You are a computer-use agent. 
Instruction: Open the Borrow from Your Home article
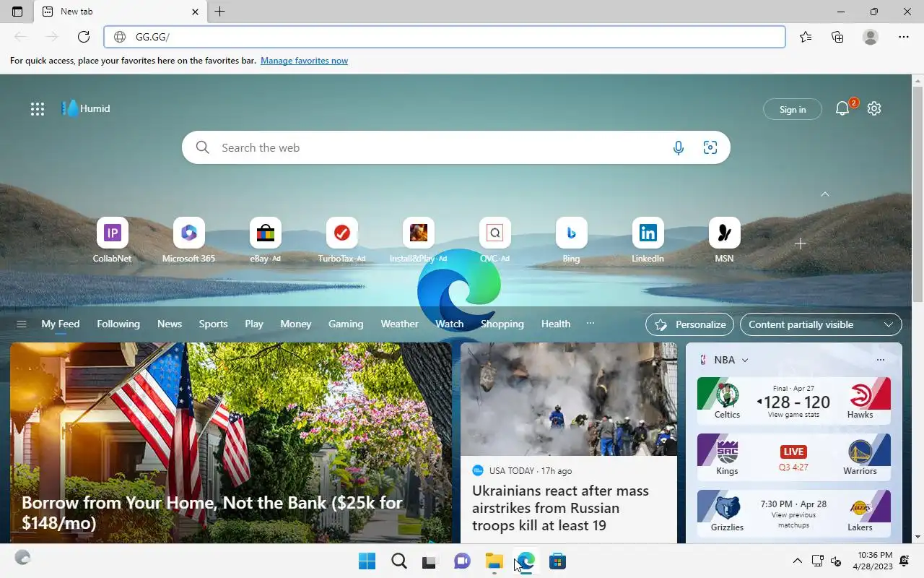[231, 443]
